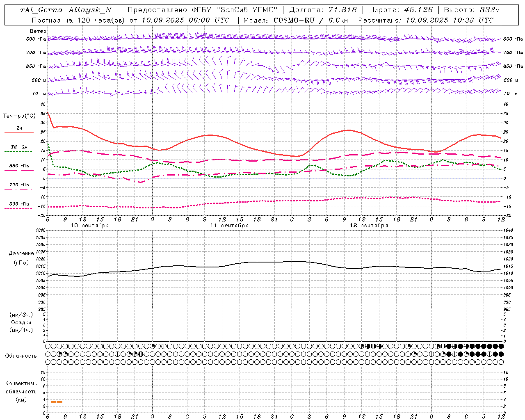Select the Td 2м legend entry
The image size is (525, 420).
(19, 147)
